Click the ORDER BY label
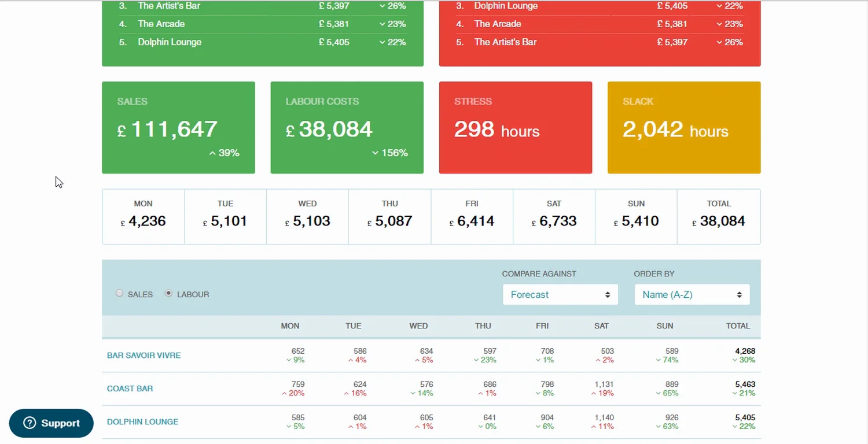Screen dimensions: 868x444 pos(654,274)
